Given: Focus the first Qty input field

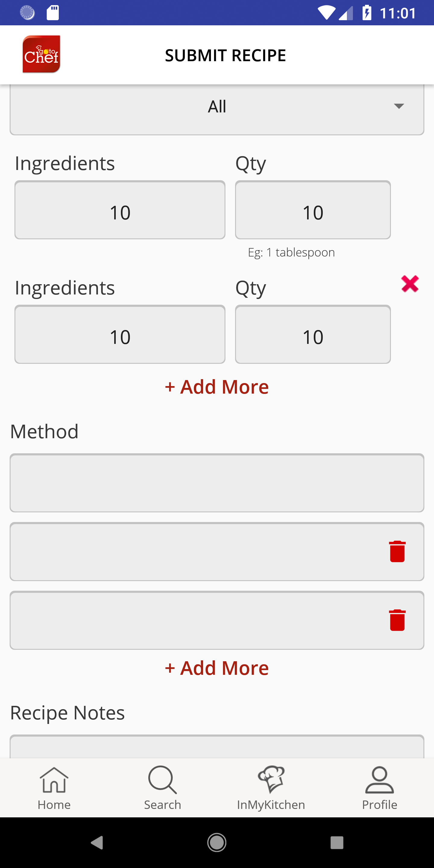Looking at the screenshot, I should pos(313,210).
